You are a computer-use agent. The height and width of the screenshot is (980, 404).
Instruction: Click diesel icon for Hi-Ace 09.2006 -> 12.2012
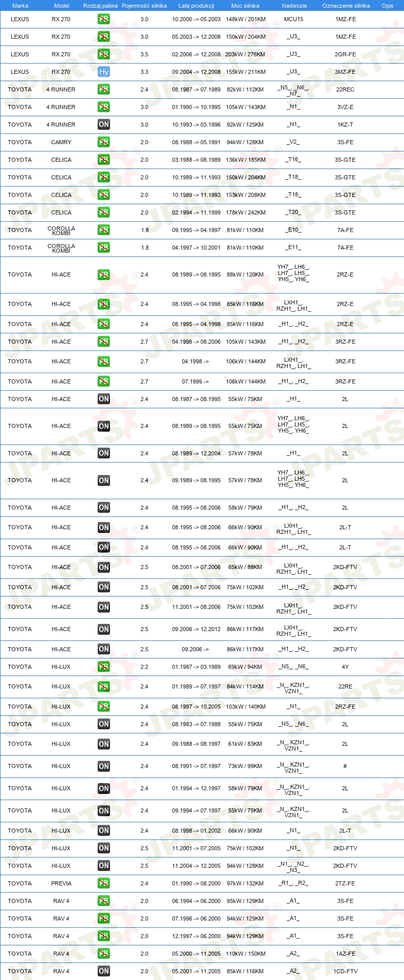point(104,630)
